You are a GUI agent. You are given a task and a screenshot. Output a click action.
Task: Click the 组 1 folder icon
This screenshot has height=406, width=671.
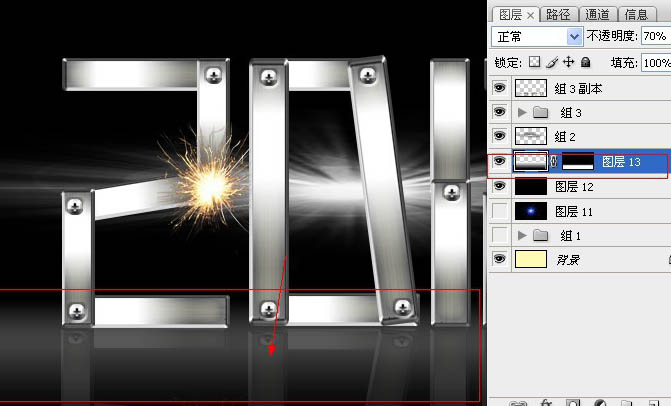tap(541, 235)
